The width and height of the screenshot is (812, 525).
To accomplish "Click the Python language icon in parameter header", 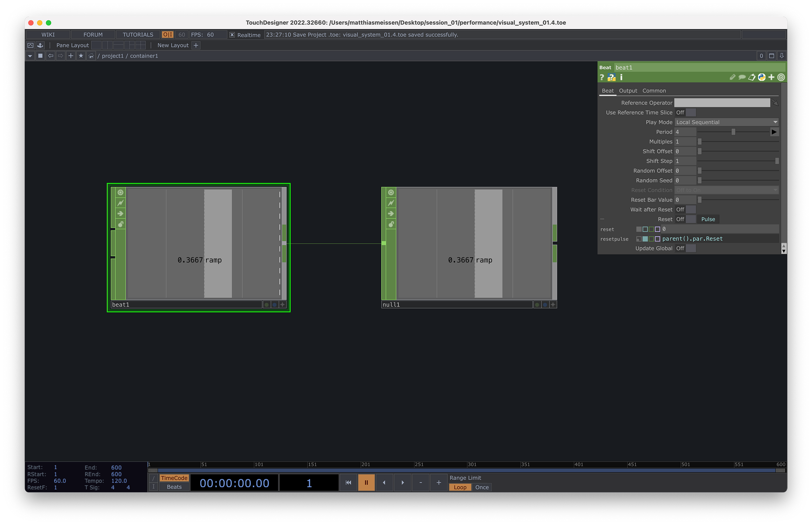I will click(x=762, y=77).
